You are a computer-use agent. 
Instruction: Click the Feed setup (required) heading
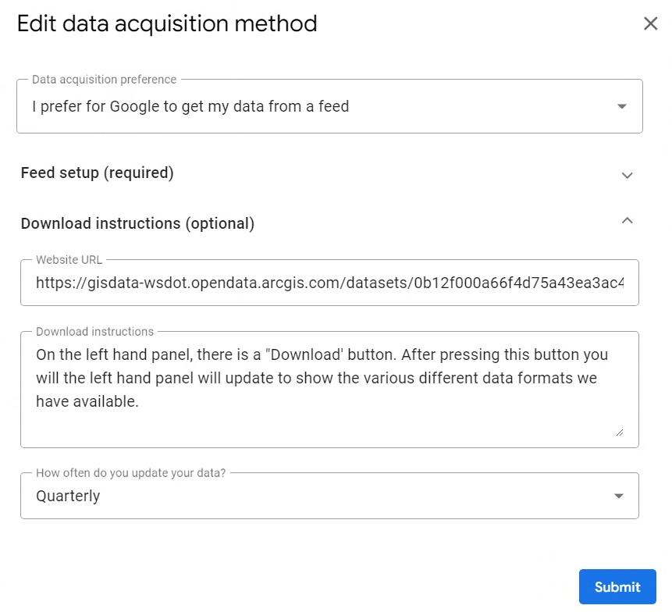pos(98,173)
